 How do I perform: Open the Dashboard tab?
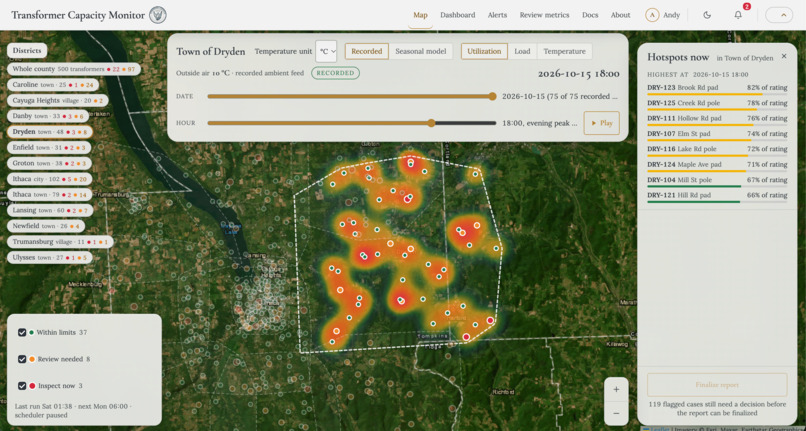pos(457,15)
